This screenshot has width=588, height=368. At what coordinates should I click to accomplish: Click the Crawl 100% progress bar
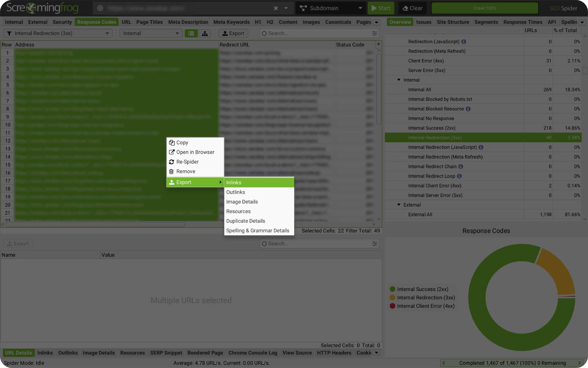tap(485, 8)
